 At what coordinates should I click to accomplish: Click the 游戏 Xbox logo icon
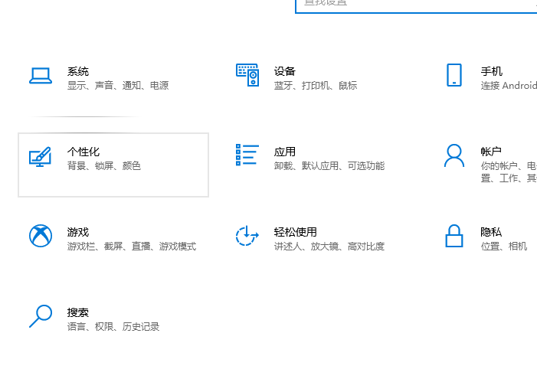pos(40,236)
